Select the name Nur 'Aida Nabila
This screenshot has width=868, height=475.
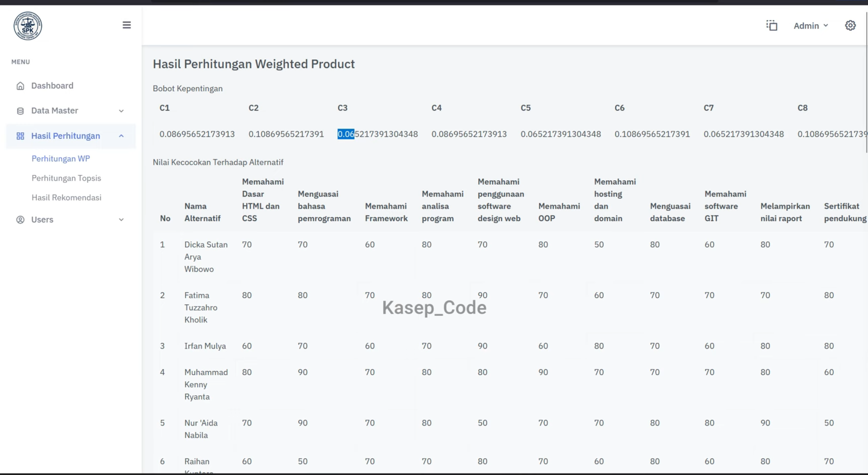201,429
